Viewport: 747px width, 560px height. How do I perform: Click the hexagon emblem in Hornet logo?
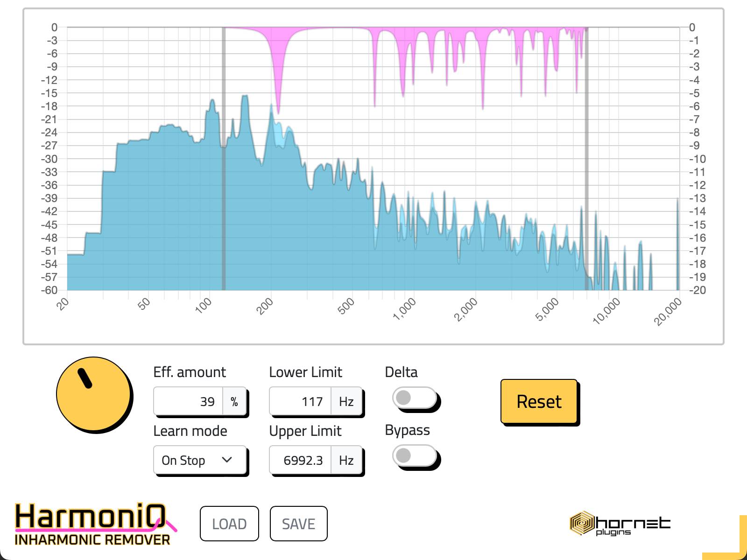click(x=582, y=523)
